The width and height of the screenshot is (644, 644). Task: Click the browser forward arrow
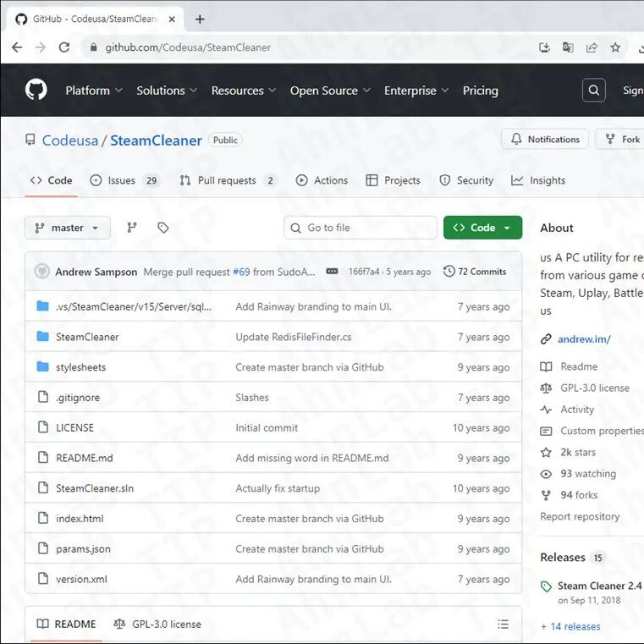pos(41,47)
